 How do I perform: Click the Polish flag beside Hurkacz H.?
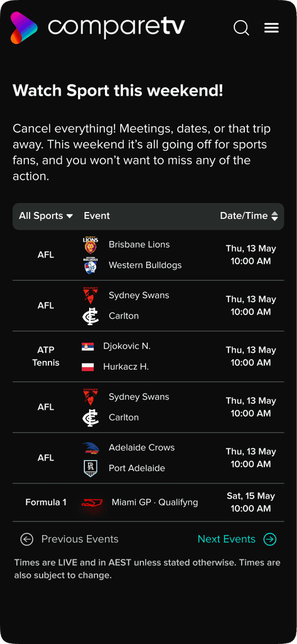(88, 367)
